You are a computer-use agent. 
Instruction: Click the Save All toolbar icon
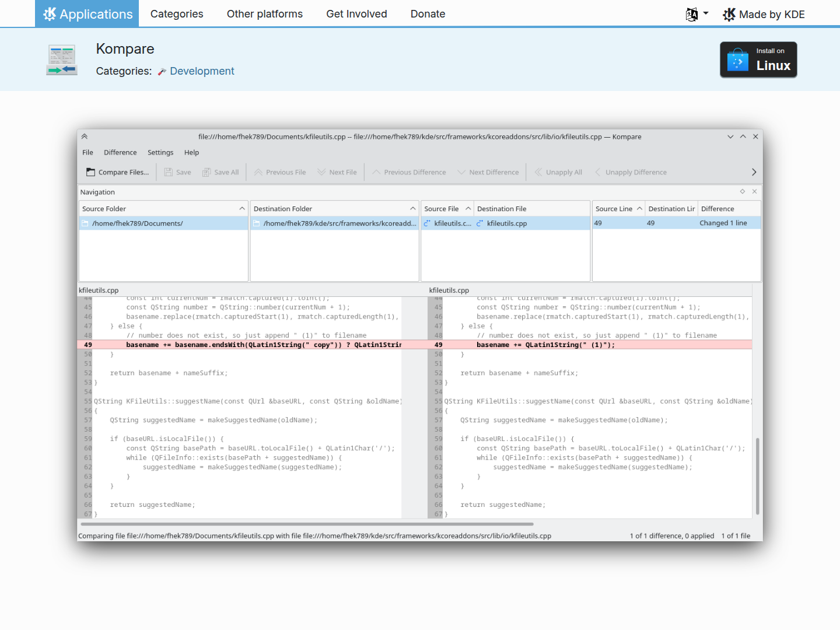click(206, 172)
